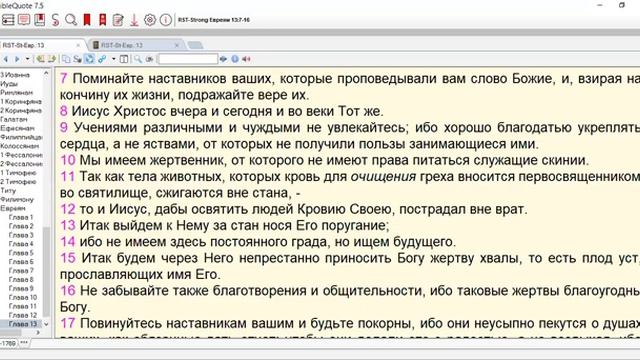Go forward with blue right arrow
This screenshot has height=360, width=640.
click(x=17, y=59)
